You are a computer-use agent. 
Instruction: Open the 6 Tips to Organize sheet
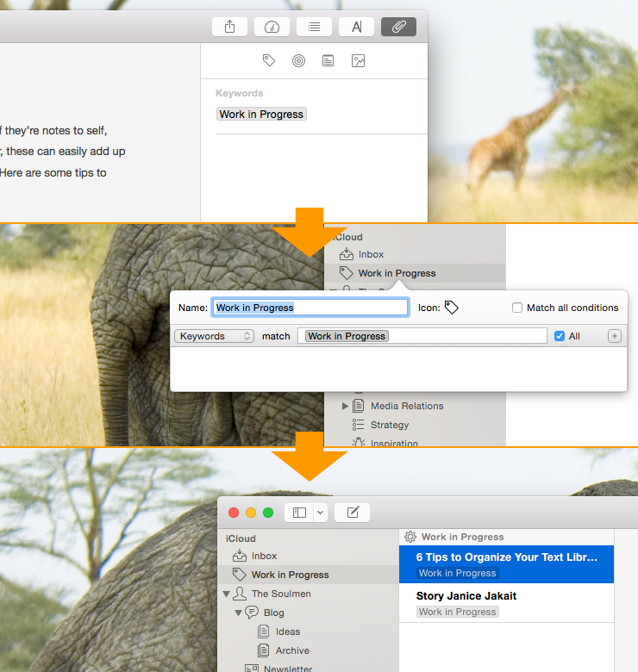506,564
